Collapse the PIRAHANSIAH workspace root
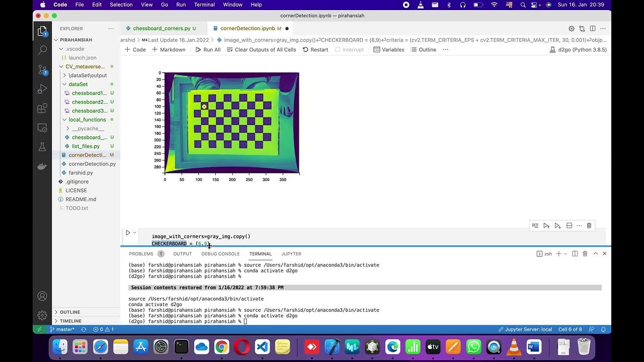644x362 pixels. (75, 40)
